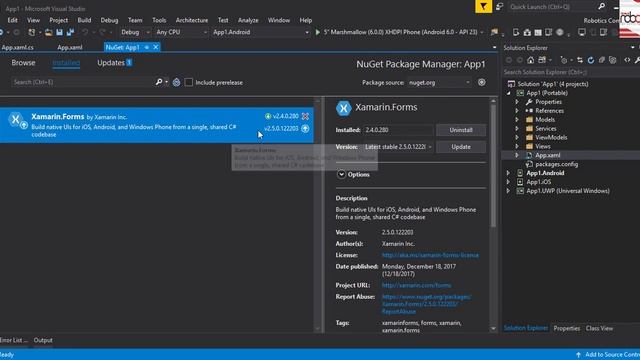
Task: Open the Report Abuse link
Action: click(426, 304)
